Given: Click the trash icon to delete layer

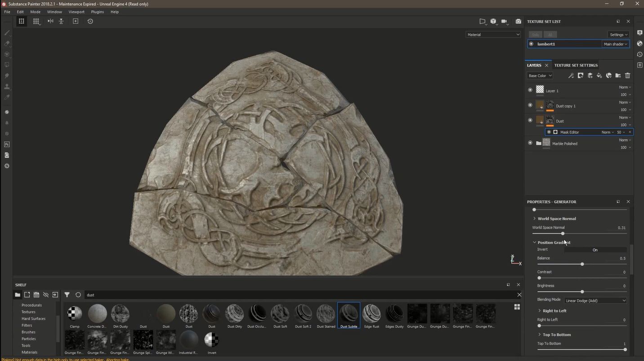Looking at the screenshot, I should point(628,76).
